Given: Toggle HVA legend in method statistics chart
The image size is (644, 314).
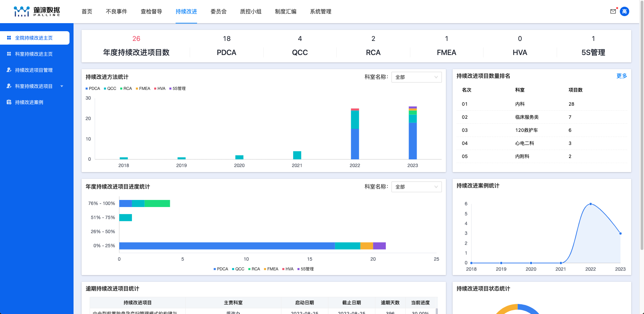Looking at the screenshot, I should (x=160, y=89).
